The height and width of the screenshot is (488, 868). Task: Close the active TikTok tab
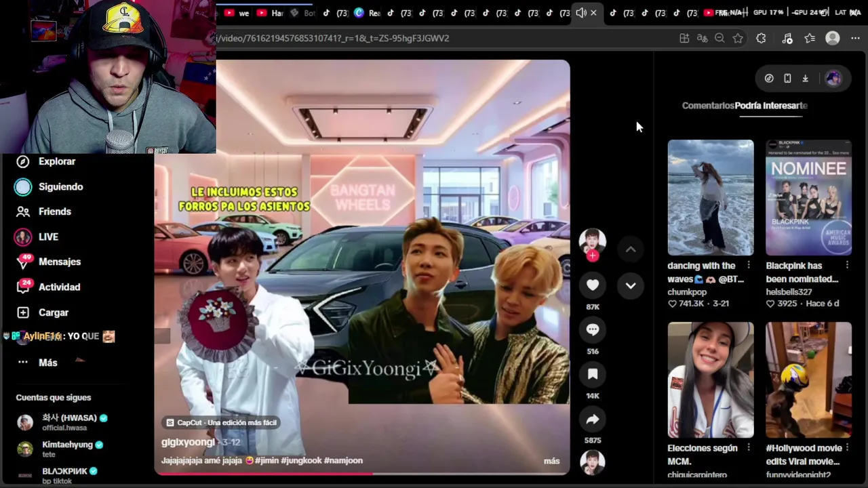[593, 13]
